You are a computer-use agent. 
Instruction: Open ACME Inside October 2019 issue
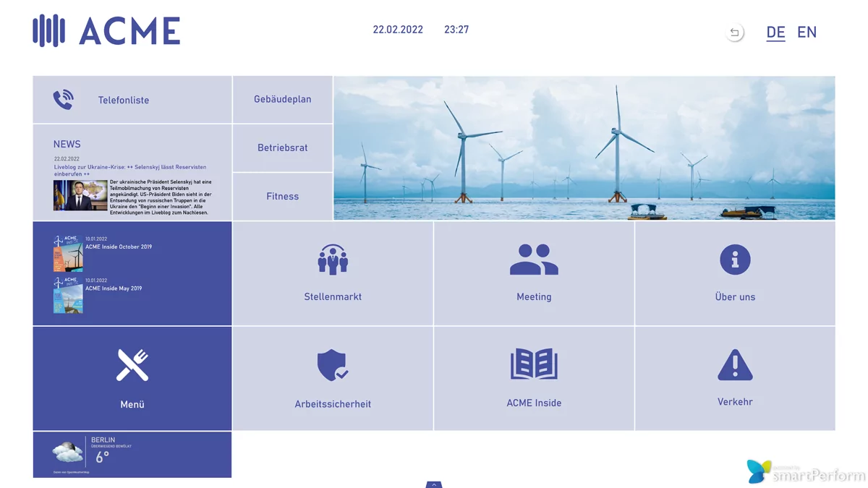119,247
